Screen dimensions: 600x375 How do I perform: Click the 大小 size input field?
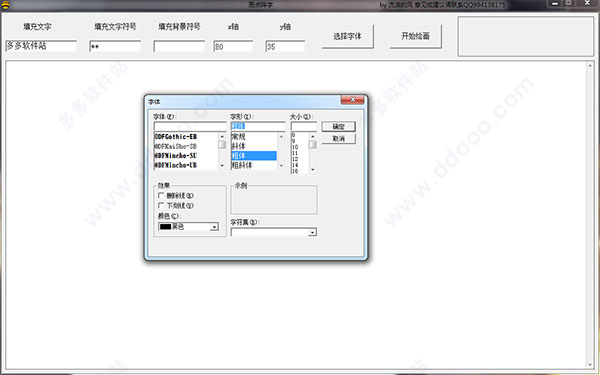point(304,126)
